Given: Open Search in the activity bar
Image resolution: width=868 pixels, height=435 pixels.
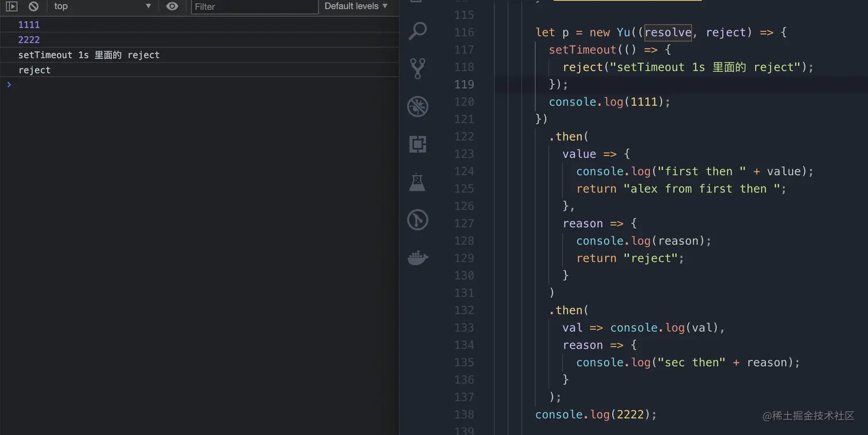Looking at the screenshot, I should [417, 31].
